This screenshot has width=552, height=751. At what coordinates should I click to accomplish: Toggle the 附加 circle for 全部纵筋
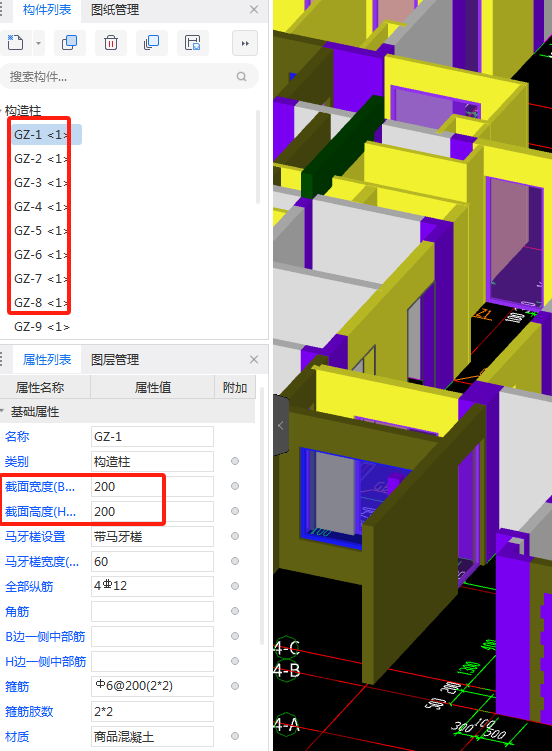tap(235, 586)
